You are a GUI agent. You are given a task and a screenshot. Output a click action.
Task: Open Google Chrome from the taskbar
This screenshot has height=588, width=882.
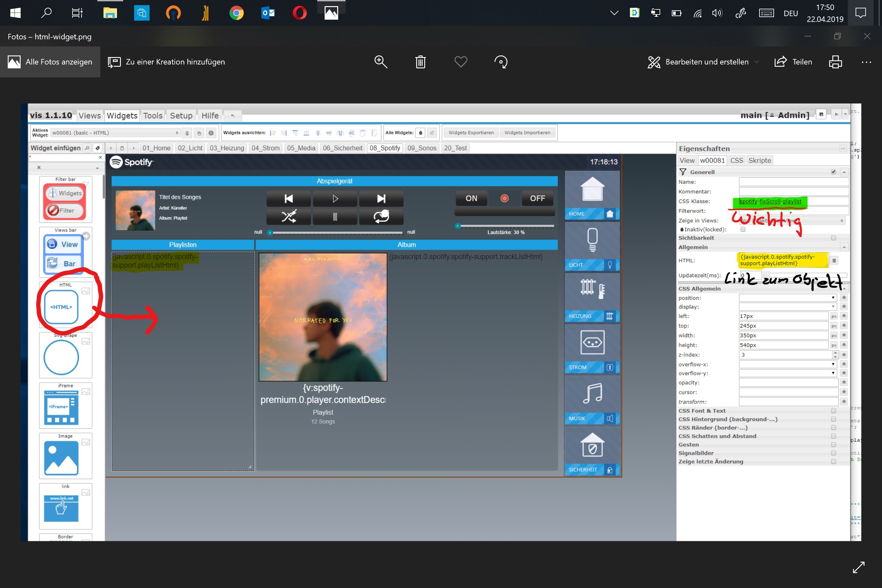click(236, 13)
